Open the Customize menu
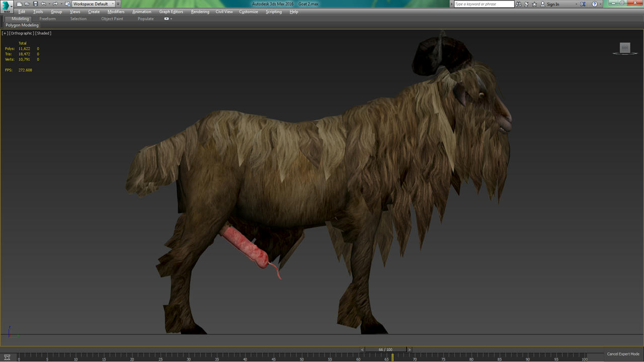Screen dimensions: 644x362 click(x=249, y=12)
